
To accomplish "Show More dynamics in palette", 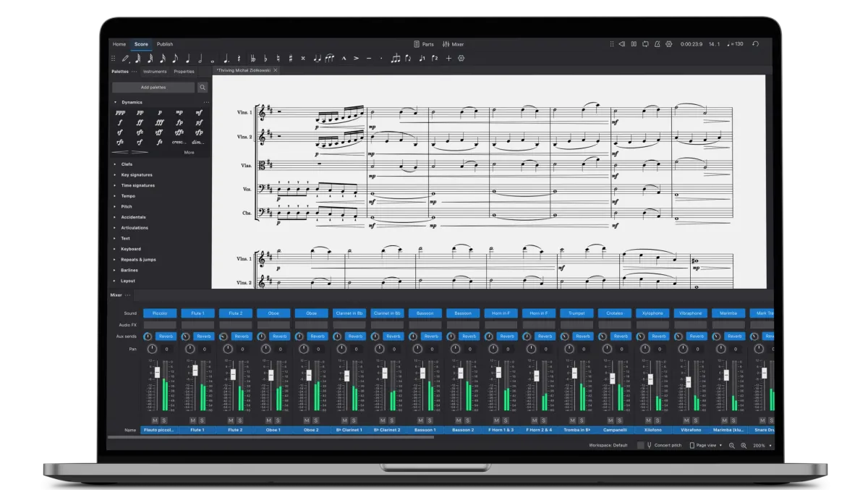I will (x=189, y=152).
